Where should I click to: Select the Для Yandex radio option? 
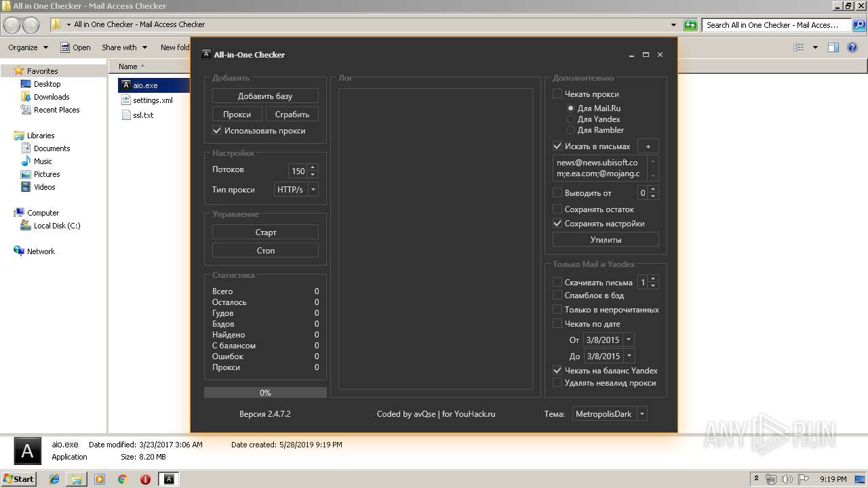click(570, 119)
